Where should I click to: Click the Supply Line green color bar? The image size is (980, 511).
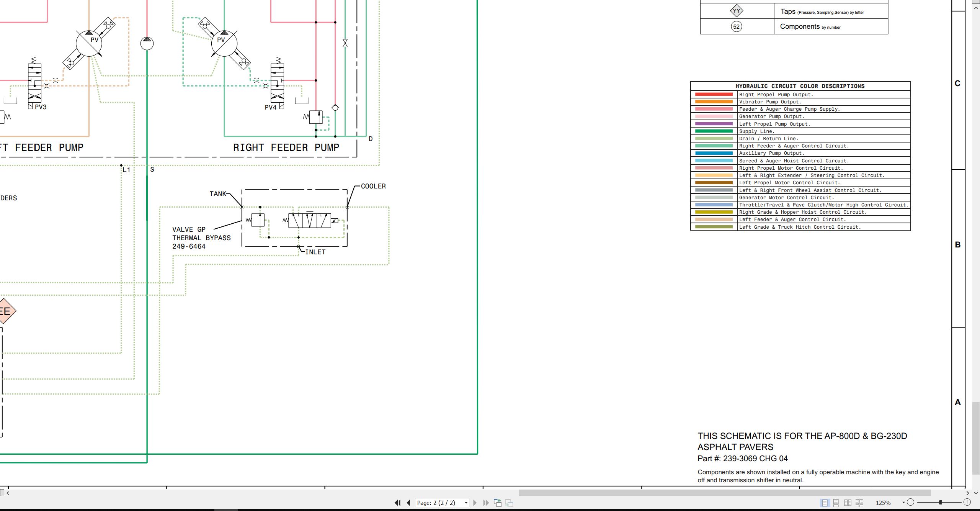point(714,131)
